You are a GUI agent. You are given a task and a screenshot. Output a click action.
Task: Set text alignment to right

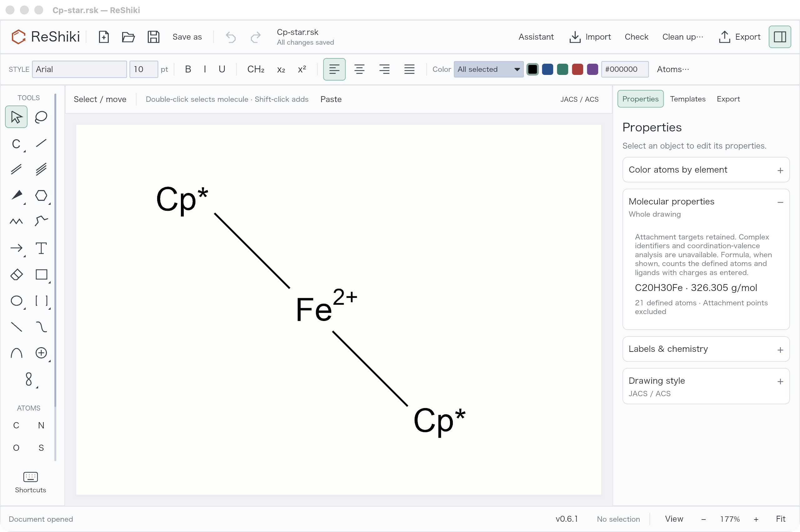pyautogui.click(x=384, y=69)
